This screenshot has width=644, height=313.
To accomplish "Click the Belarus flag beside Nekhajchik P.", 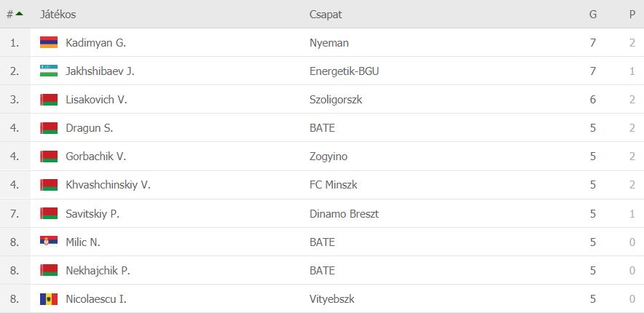I will pyautogui.click(x=49, y=270).
